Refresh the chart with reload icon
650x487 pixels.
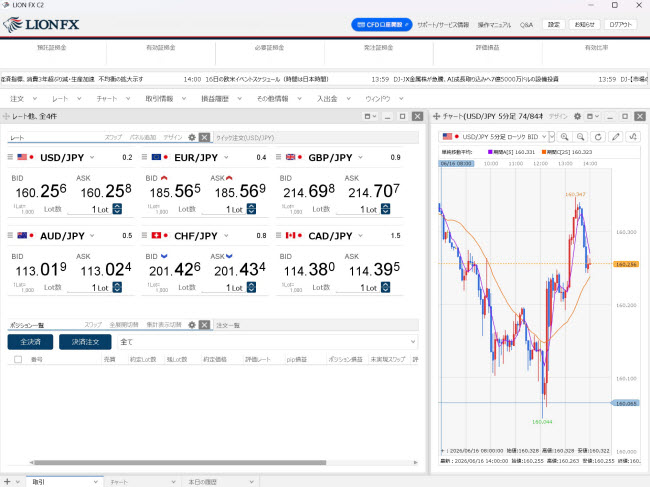pyautogui.click(x=598, y=137)
